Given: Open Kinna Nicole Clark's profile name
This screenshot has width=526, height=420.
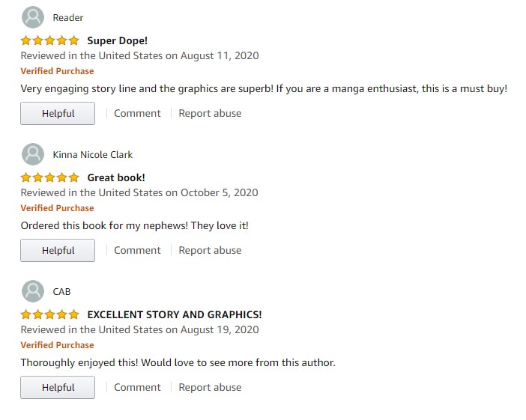Looking at the screenshot, I should pyautogui.click(x=93, y=154).
